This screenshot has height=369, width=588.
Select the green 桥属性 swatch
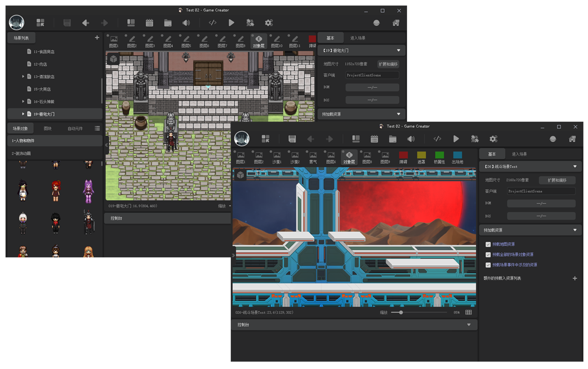tap(439, 155)
